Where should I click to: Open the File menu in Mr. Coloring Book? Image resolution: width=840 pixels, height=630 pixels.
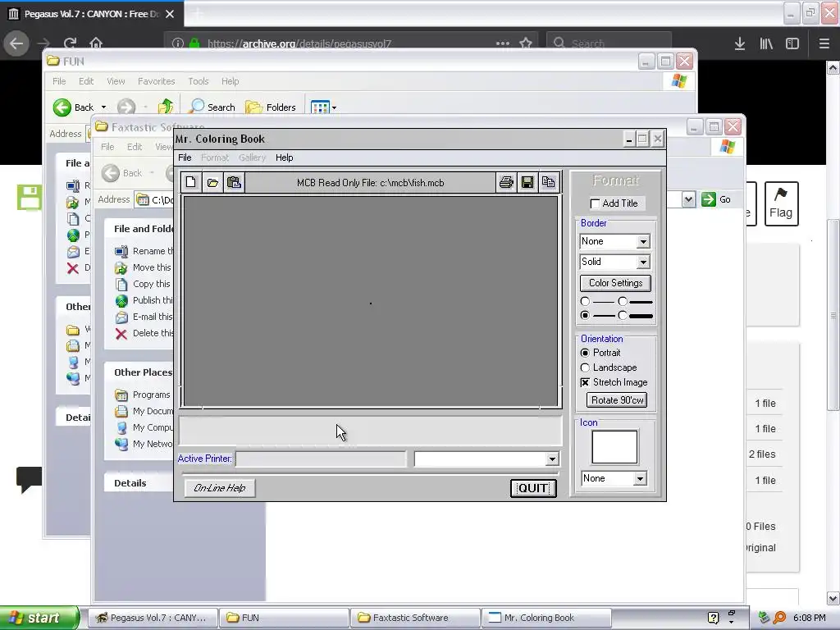click(x=185, y=157)
